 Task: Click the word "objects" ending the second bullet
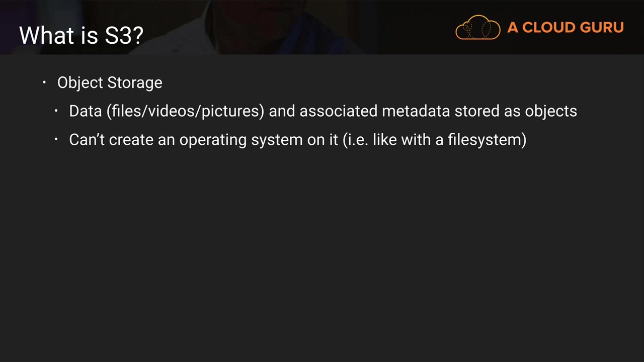click(x=551, y=111)
